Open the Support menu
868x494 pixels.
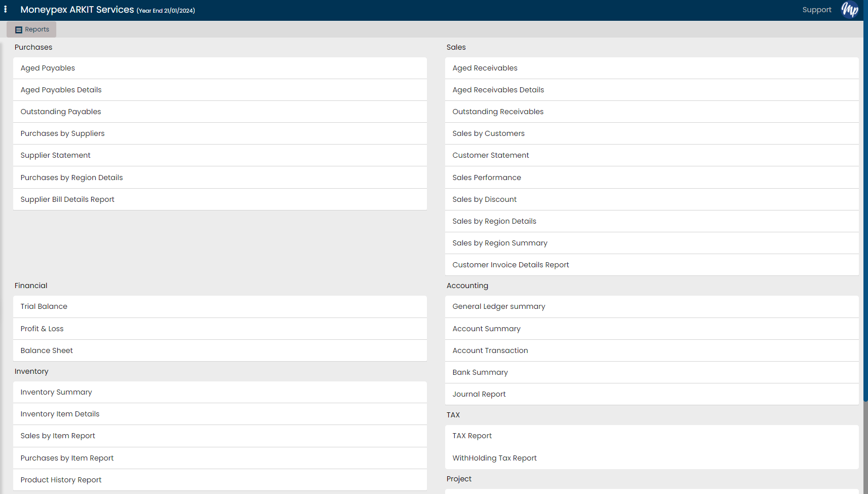(816, 9)
